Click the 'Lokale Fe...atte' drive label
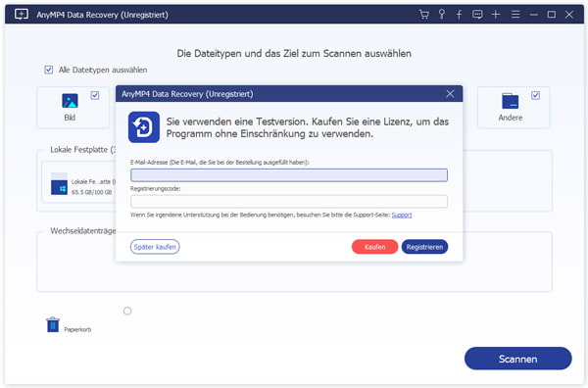The image size is (588, 388). coord(94,182)
